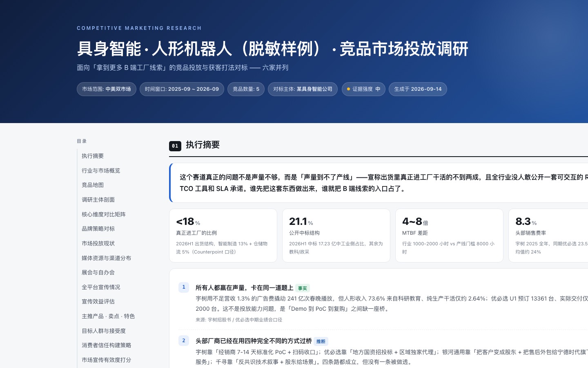Click heading 所有人都赢在声量，卡在同一道题上
Image resolution: width=588 pixels, height=368 pixels.
[244, 288]
